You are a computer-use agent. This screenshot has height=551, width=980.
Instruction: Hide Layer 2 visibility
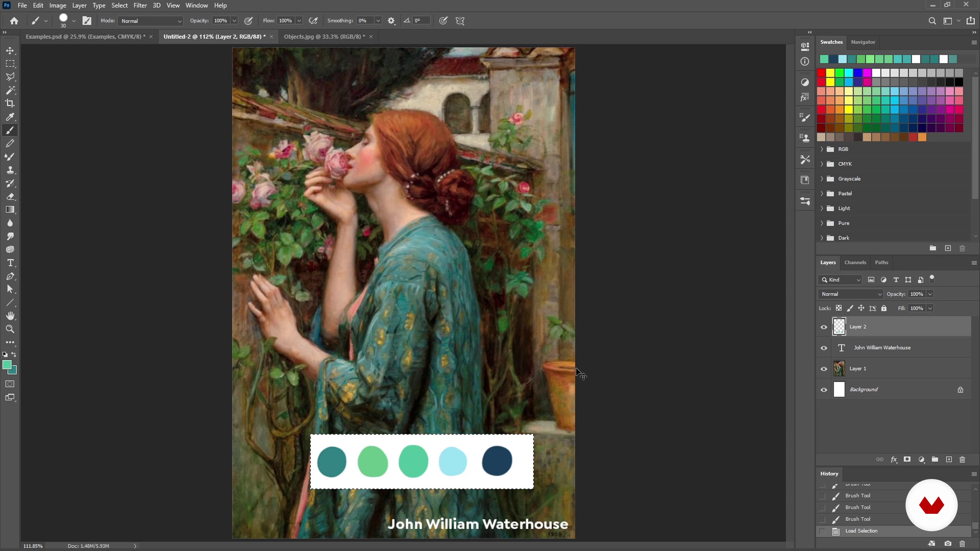coord(824,327)
